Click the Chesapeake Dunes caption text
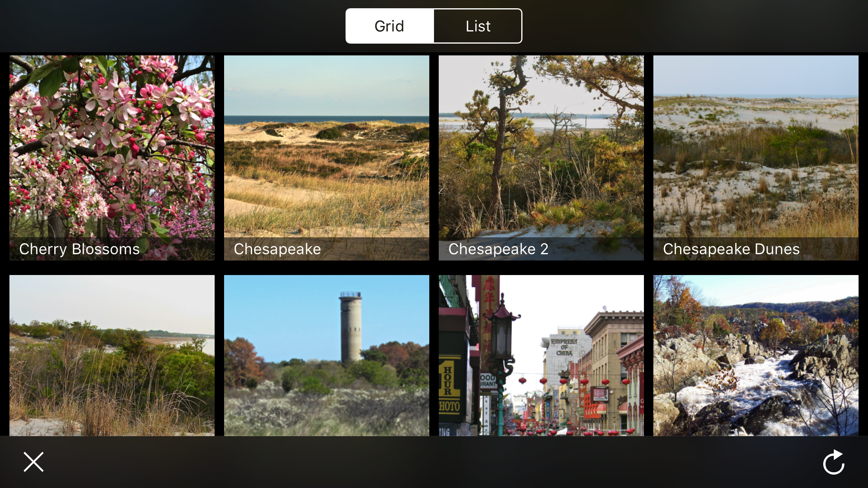This screenshot has width=868, height=488. coord(731,249)
